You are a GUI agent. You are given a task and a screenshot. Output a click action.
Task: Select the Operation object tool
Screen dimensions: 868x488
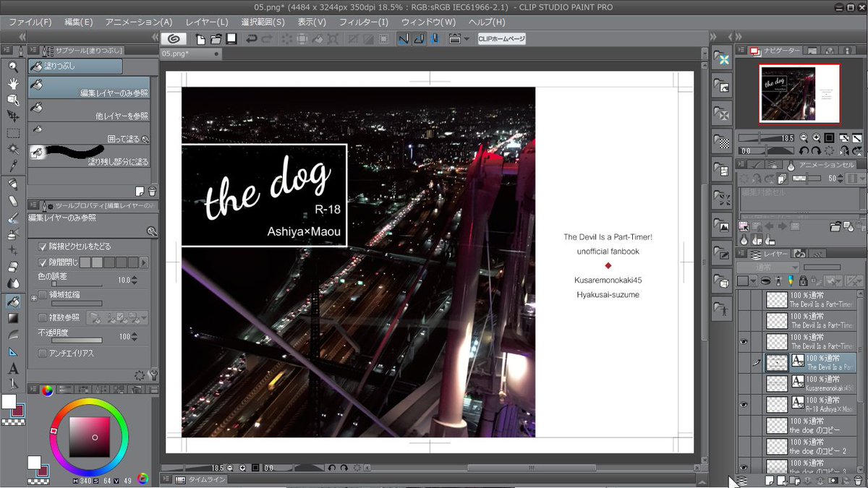(13, 99)
